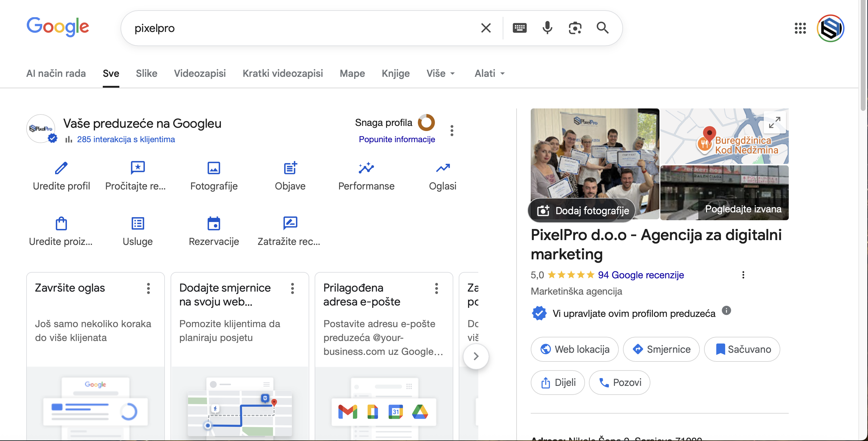This screenshot has width=868, height=441.
Task: Switch to Slike tab
Action: point(146,73)
